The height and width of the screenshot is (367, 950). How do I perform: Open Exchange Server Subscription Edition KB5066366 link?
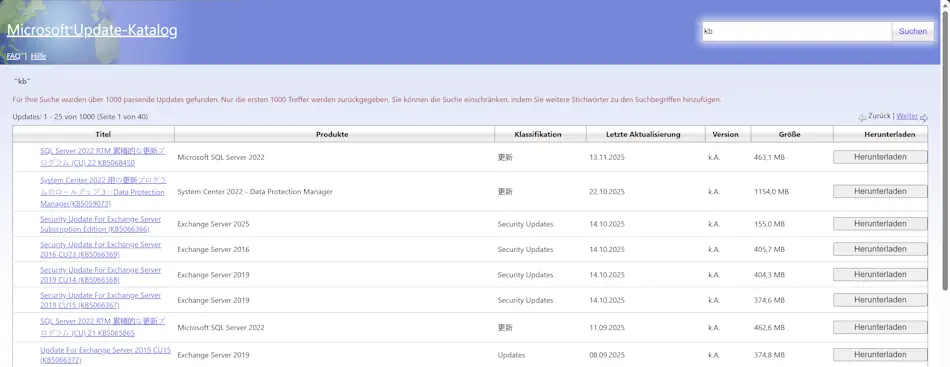[x=101, y=224]
